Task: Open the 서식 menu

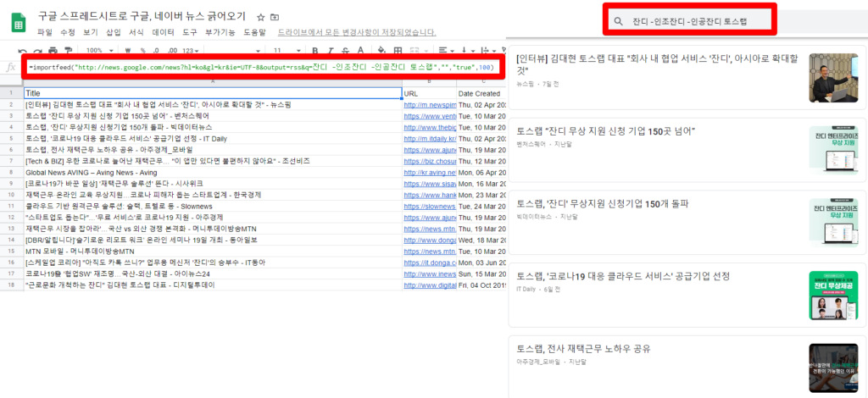Action: tap(136, 32)
